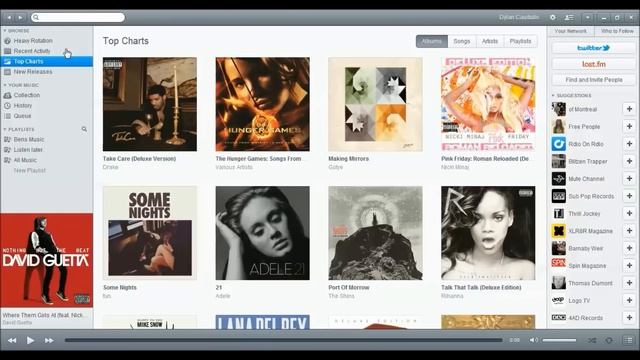
Task: Open the Take Care (Deluxe Version) album cover
Action: click(x=150, y=104)
